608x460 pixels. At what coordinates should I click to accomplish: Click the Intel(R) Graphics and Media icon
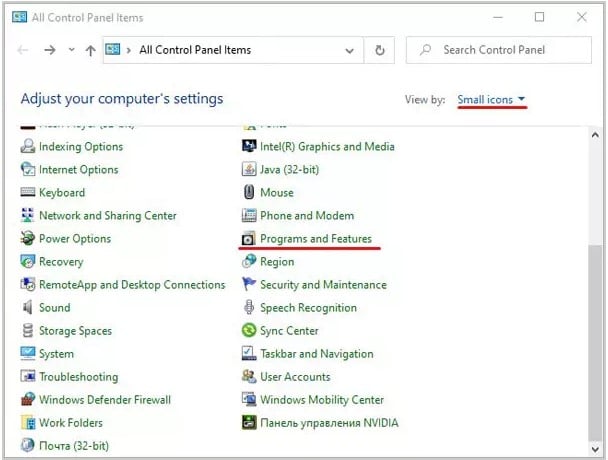coord(249,146)
